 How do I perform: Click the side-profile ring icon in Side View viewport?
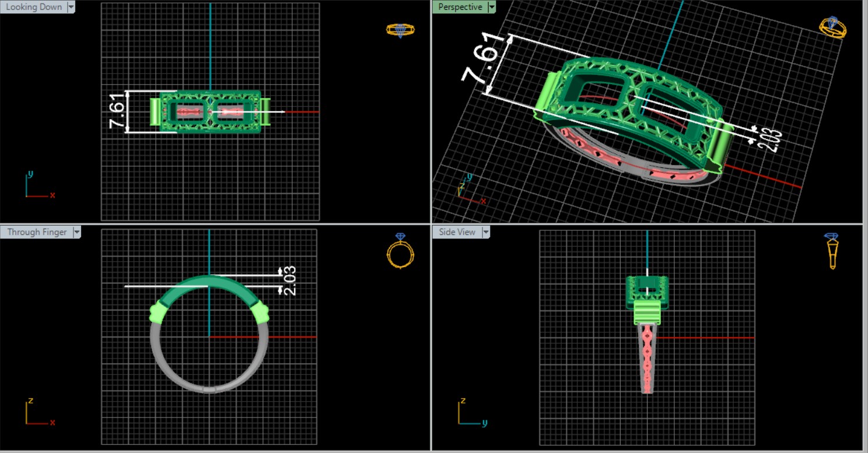pos(832,251)
